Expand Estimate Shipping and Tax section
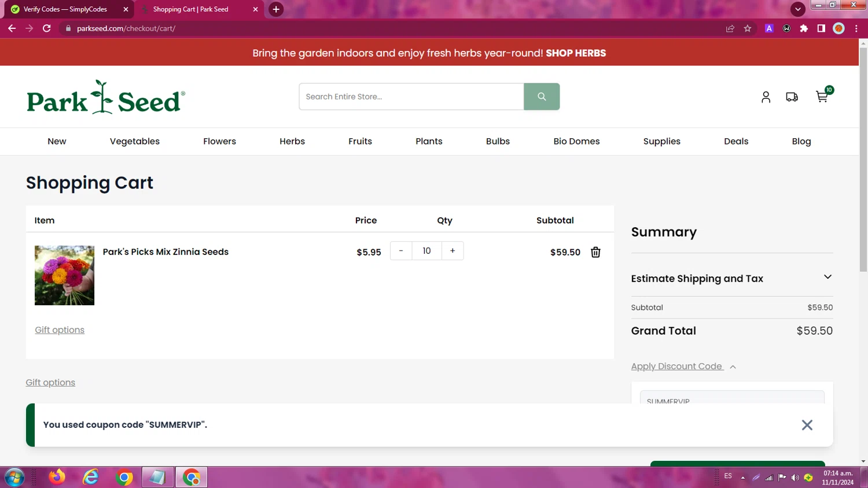The image size is (868, 488). [x=732, y=278]
